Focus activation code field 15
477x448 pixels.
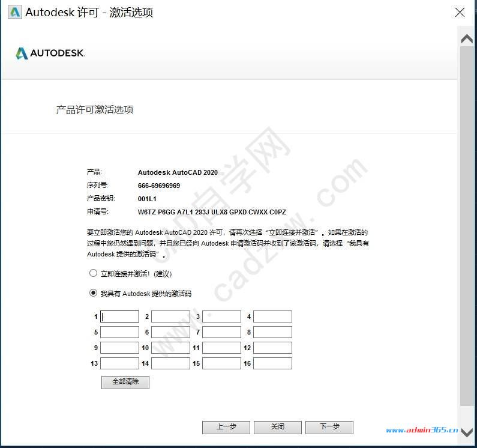click(x=222, y=363)
